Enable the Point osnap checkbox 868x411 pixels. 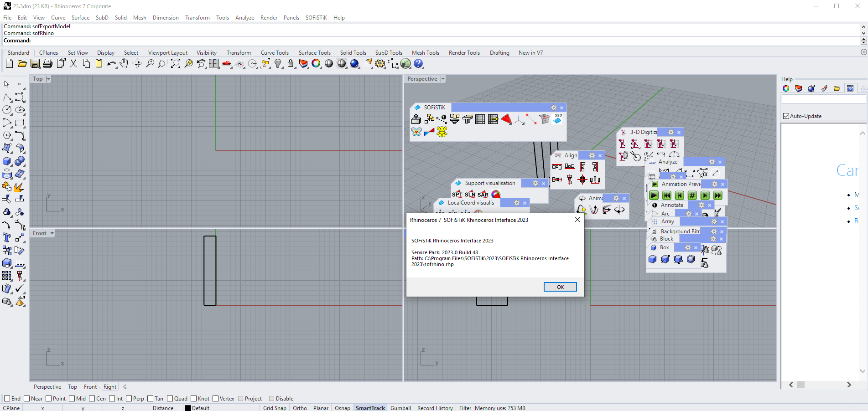pos(48,399)
